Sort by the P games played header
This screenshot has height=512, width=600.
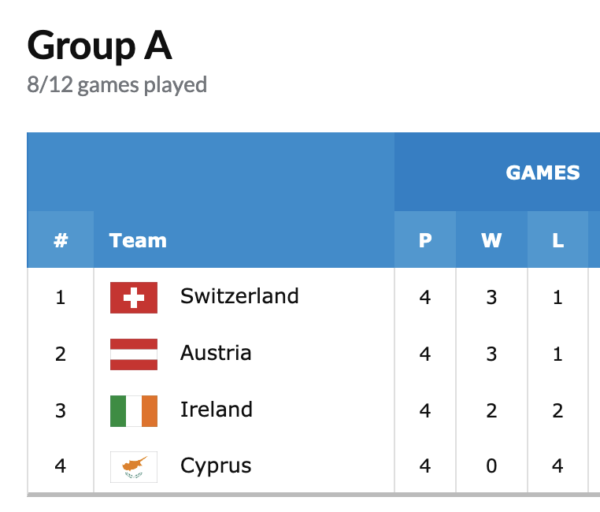tap(425, 240)
